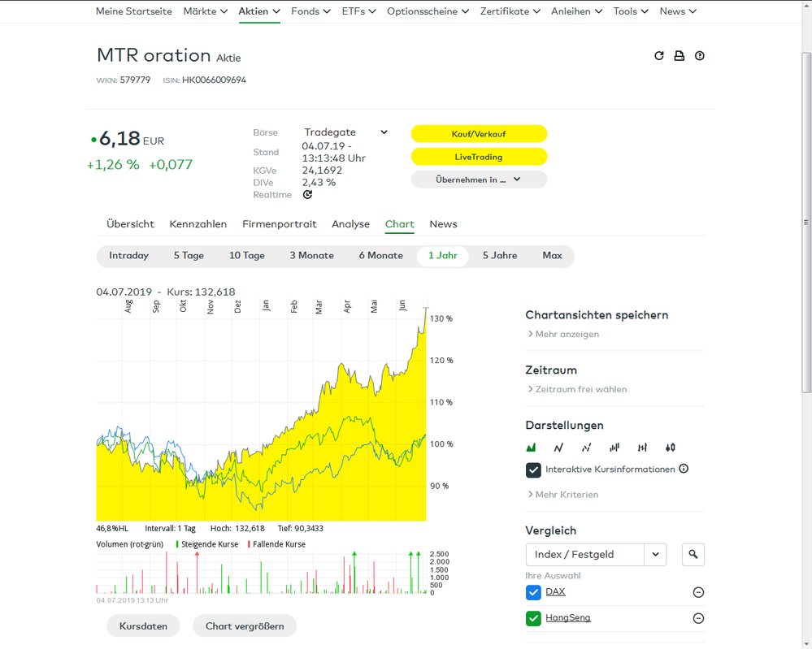Start comparison search with the magnifier icon
This screenshot has width=812, height=649.
pyautogui.click(x=693, y=554)
